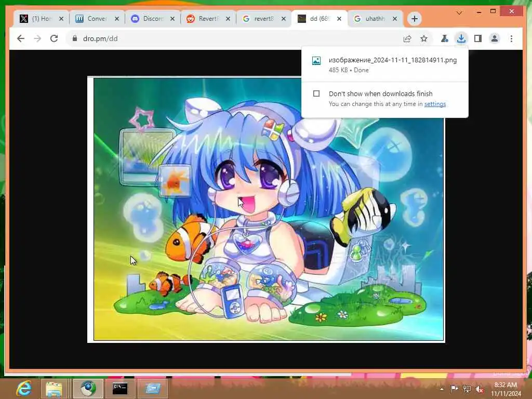This screenshot has width=532, height=399.
Task: Check Don't show when downloads finish
Action: pos(316,94)
